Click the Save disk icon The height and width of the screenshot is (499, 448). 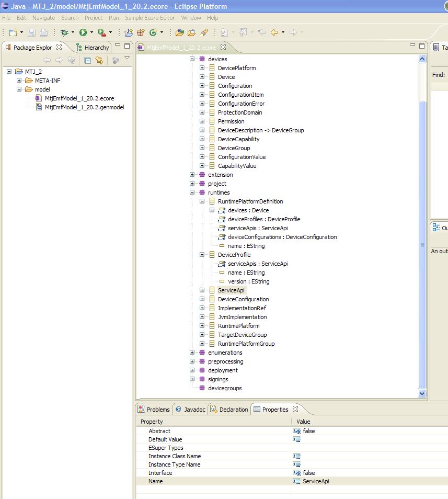point(31,32)
